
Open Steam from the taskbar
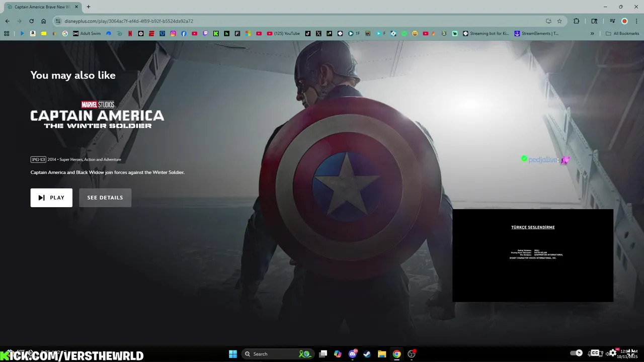[x=367, y=354]
